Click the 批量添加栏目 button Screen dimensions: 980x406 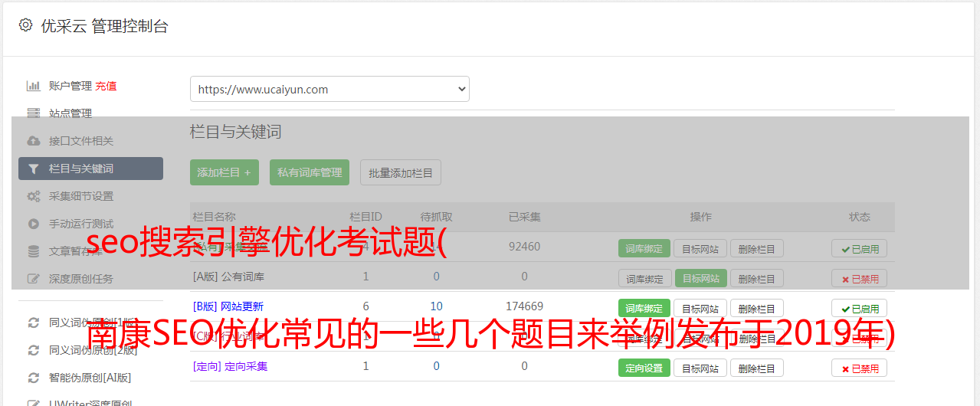point(401,172)
